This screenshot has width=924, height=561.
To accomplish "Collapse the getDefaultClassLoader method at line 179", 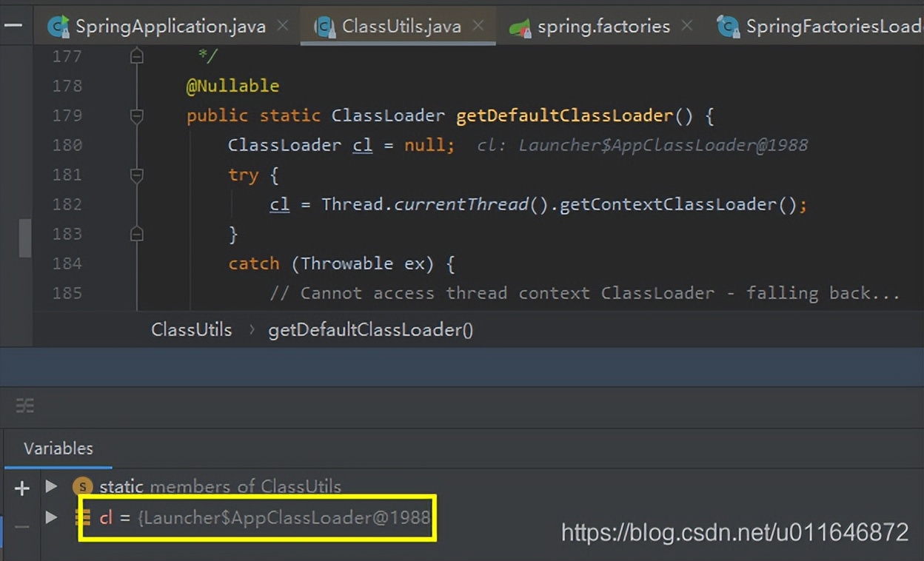I will pyautogui.click(x=136, y=115).
